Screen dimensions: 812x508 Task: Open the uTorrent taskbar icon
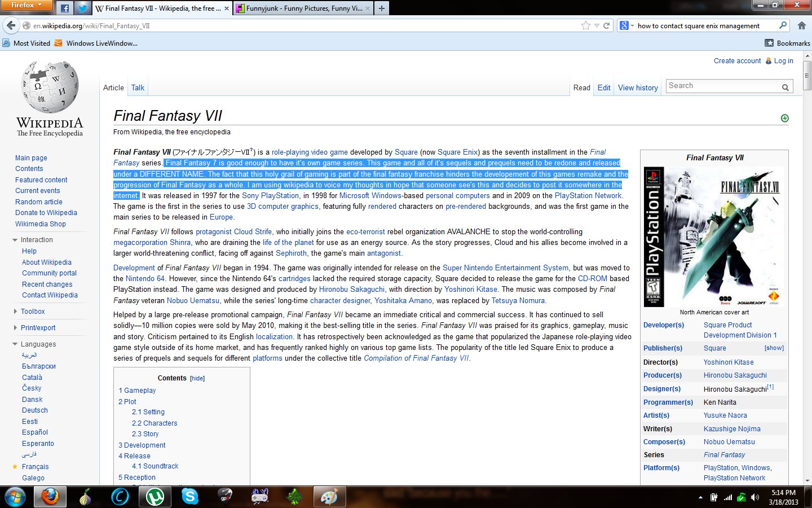tap(155, 497)
